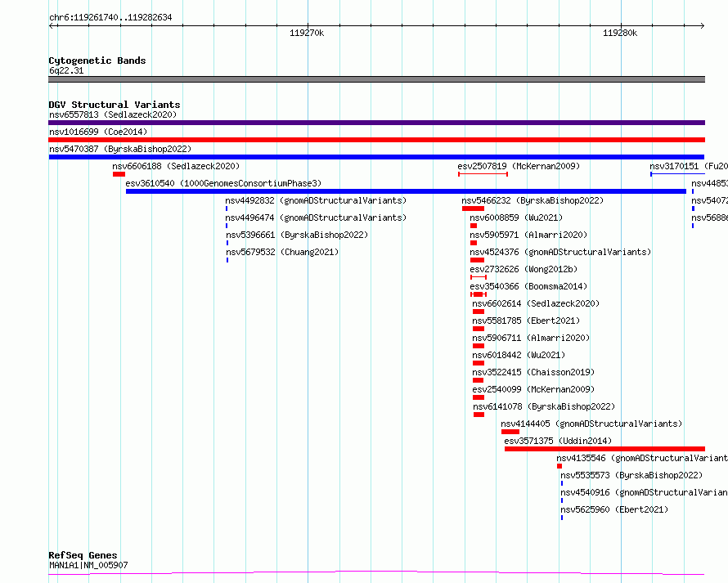Viewport: 728px width, 583px height.
Task: Click the nsv5581785 (Ebert2021) label
Action: (x=526, y=321)
